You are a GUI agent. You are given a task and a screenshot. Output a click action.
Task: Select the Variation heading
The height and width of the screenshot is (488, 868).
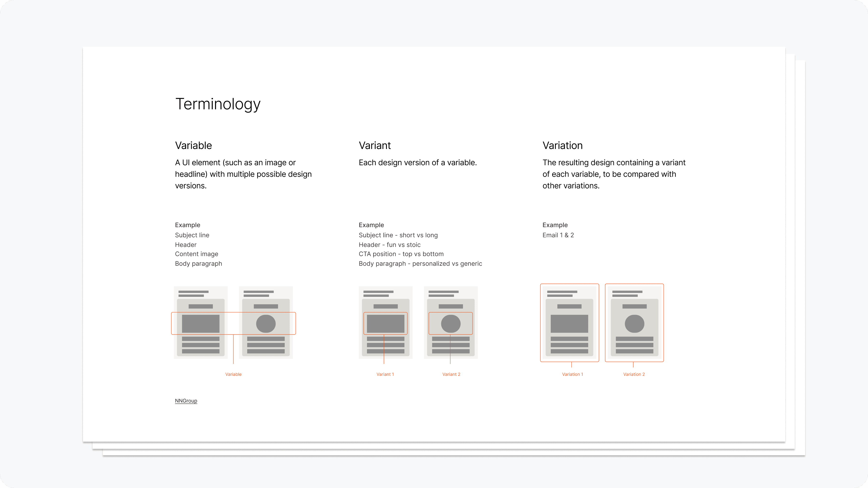tap(562, 145)
